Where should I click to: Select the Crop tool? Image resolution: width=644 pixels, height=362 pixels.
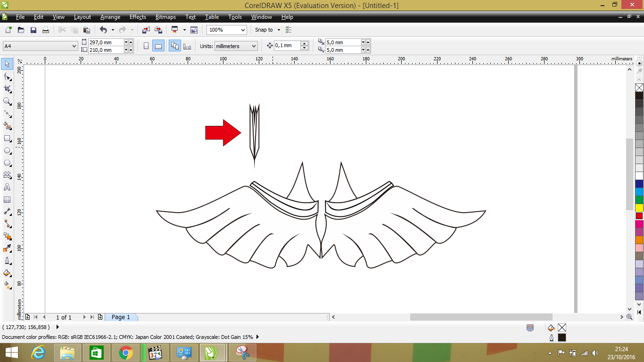tap(8, 89)
